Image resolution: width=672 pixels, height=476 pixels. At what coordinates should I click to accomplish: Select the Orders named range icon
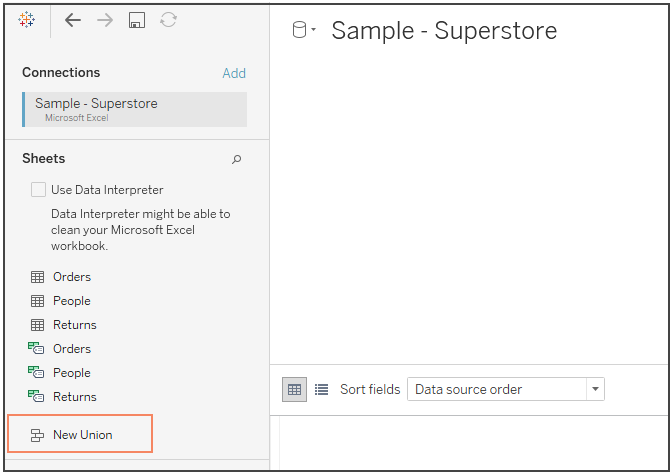click(x=36, y=348)
